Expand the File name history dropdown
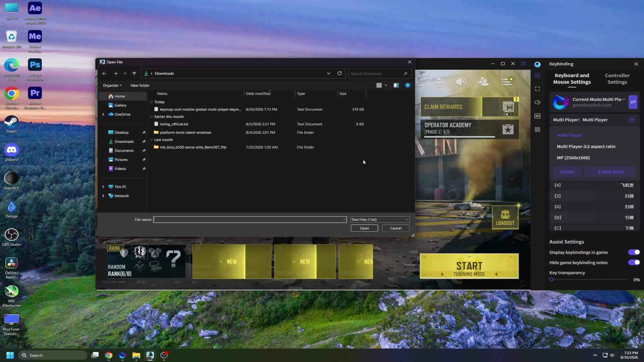 (x=344, y=220)
